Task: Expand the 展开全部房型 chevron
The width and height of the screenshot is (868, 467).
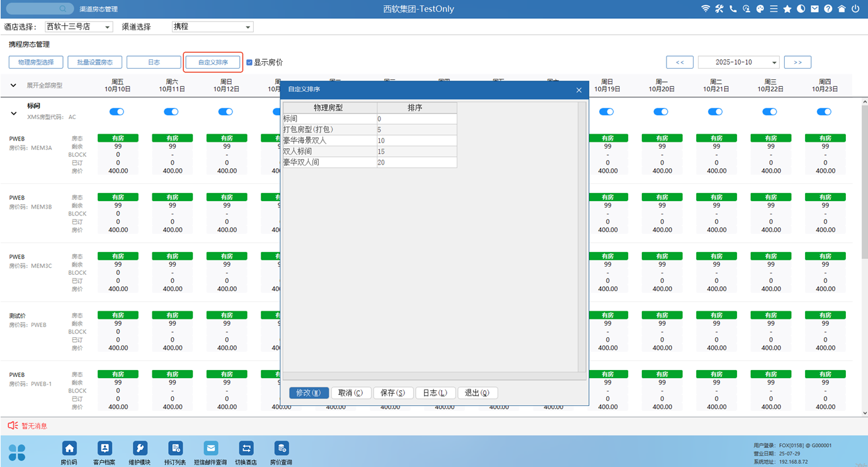Action: point(13,85)
